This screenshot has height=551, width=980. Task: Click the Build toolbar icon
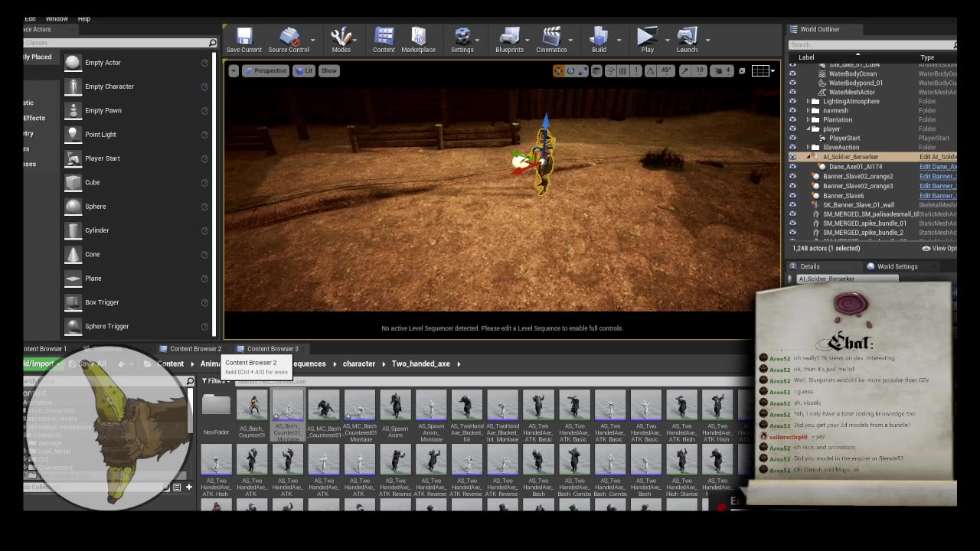click(x=599, y=41)
